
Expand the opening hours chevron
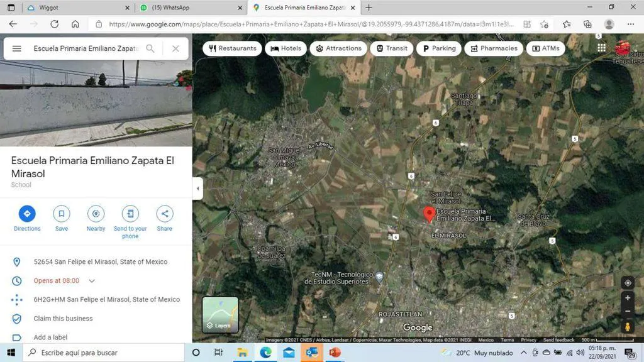(x=92, y=281)
